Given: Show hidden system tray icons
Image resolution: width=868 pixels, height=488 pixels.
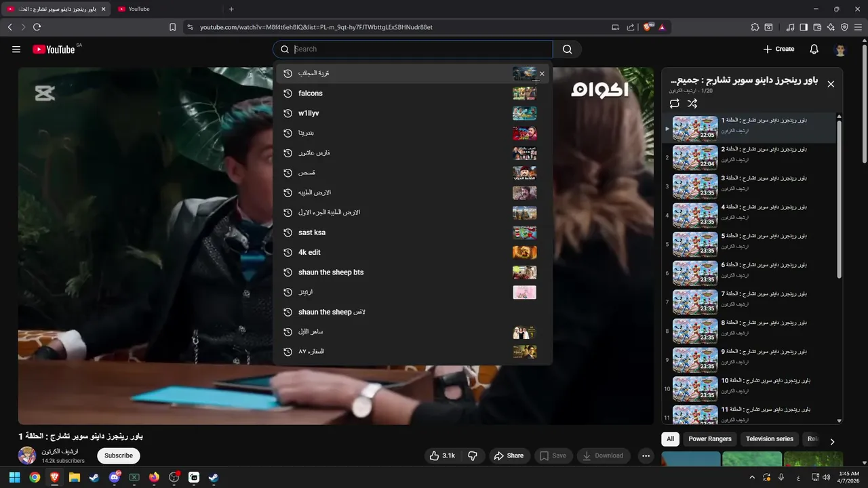Looking at the screenshot, I should point(752,477).
